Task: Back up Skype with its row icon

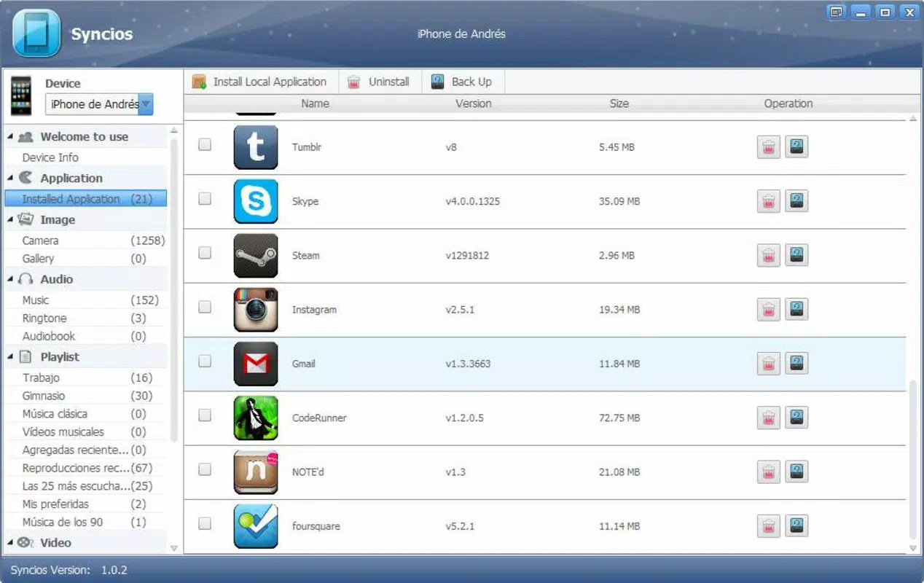Action: (x=796, y=201)
